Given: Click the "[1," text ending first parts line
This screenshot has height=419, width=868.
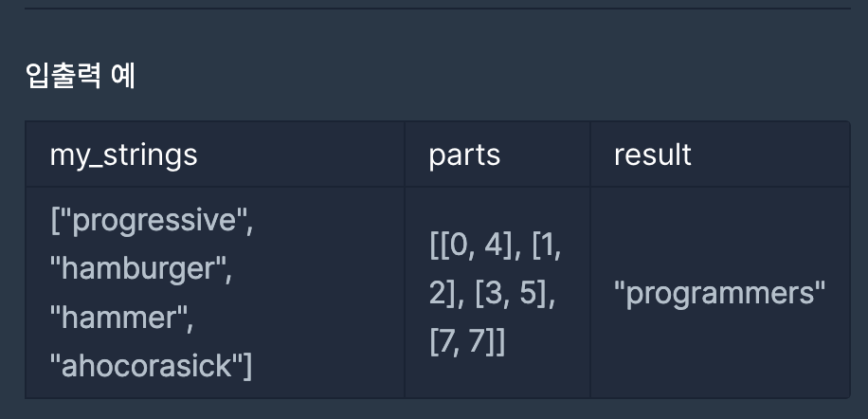Looking at the screenshot, I should coord(546,246).
